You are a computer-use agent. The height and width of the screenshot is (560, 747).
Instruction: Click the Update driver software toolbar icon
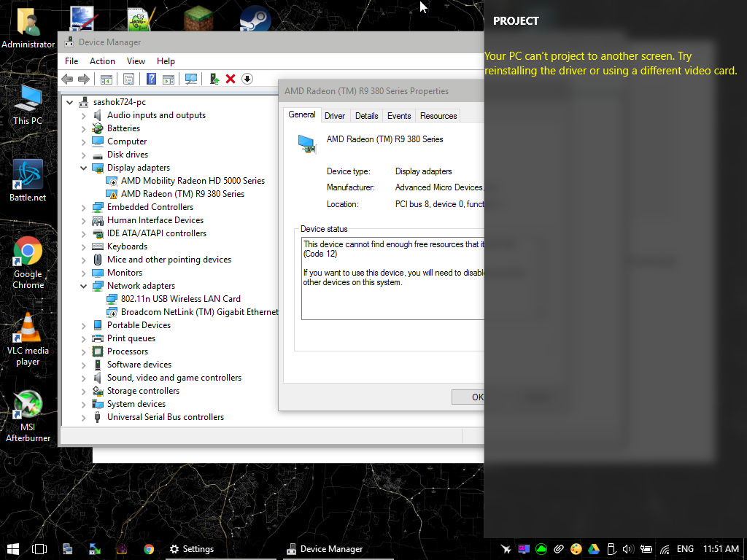(x=214, y=79)
